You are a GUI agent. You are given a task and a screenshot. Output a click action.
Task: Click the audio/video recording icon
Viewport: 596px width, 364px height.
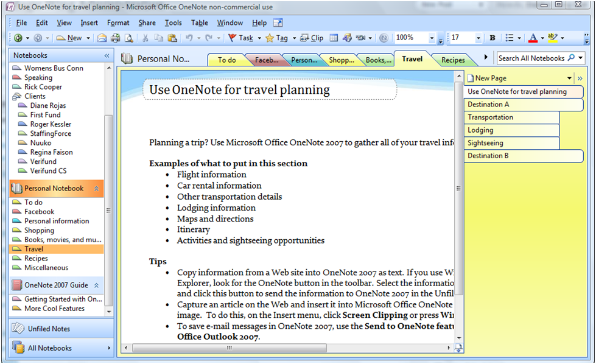tap(360, 38)
